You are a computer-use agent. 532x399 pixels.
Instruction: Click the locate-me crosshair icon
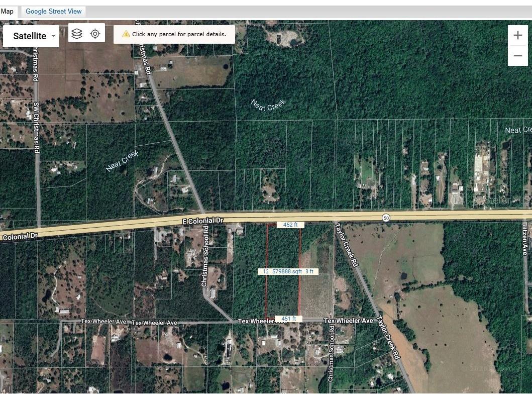click(x=95, y=34)
